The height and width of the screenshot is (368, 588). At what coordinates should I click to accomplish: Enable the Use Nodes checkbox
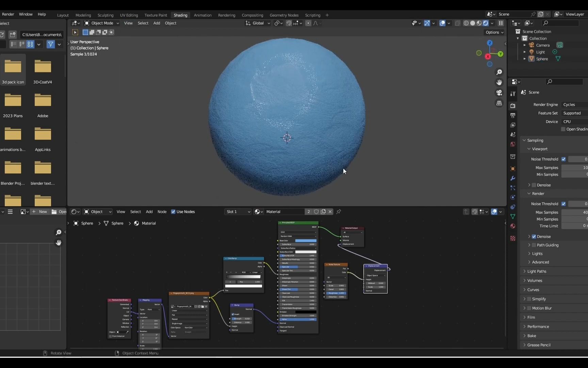[x=174, y=212]
